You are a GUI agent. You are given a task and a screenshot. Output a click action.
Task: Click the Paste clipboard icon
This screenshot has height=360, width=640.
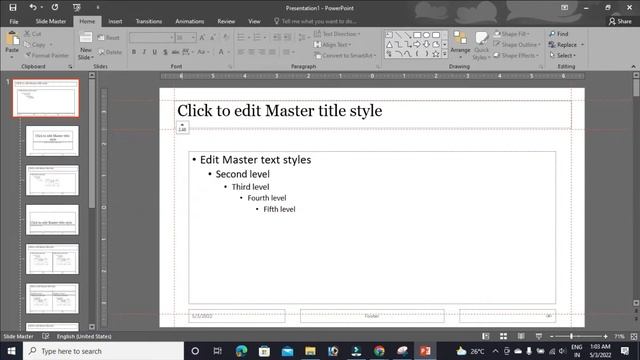[x=12, y=39]
